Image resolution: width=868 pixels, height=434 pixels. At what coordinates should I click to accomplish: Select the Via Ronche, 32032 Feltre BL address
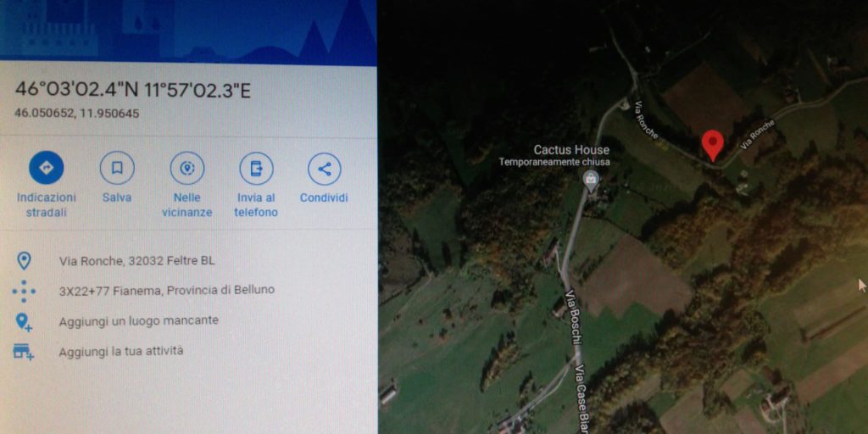(x=136, y=261)
